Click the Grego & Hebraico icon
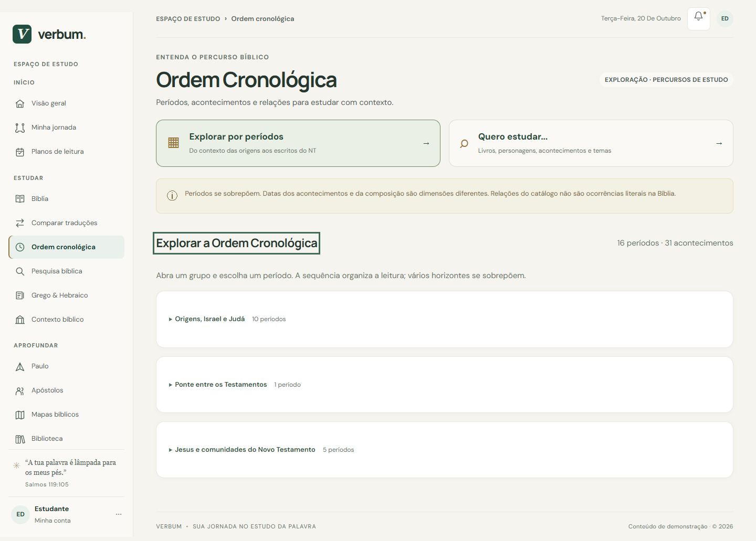 click(x=20, y=295)
